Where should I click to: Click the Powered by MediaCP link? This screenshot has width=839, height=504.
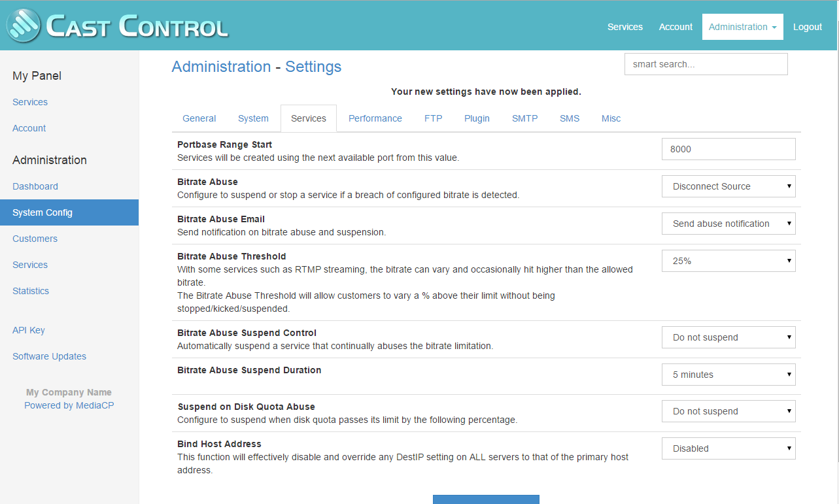pyautogui.click(x=69, y=405)
